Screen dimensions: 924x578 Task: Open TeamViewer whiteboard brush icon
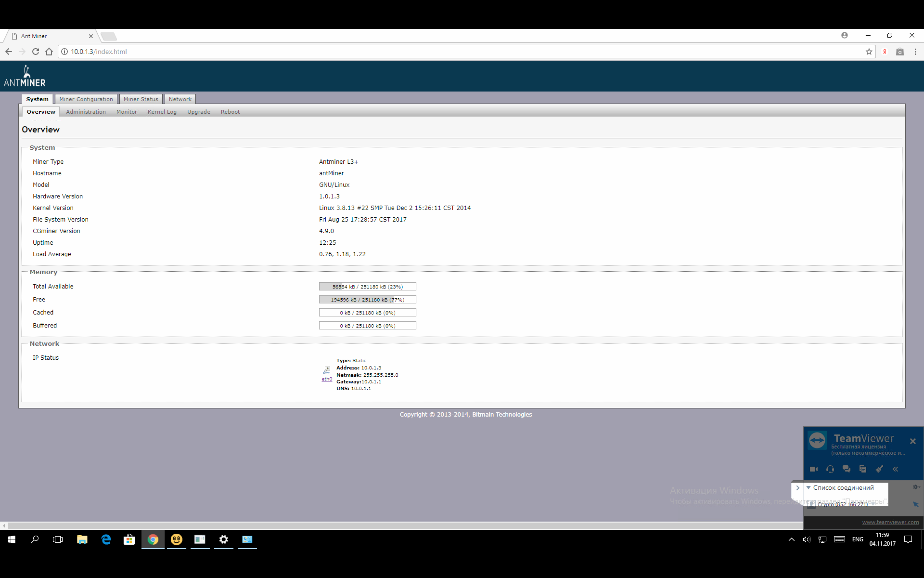pyautogui.click(x=879, y=469)
